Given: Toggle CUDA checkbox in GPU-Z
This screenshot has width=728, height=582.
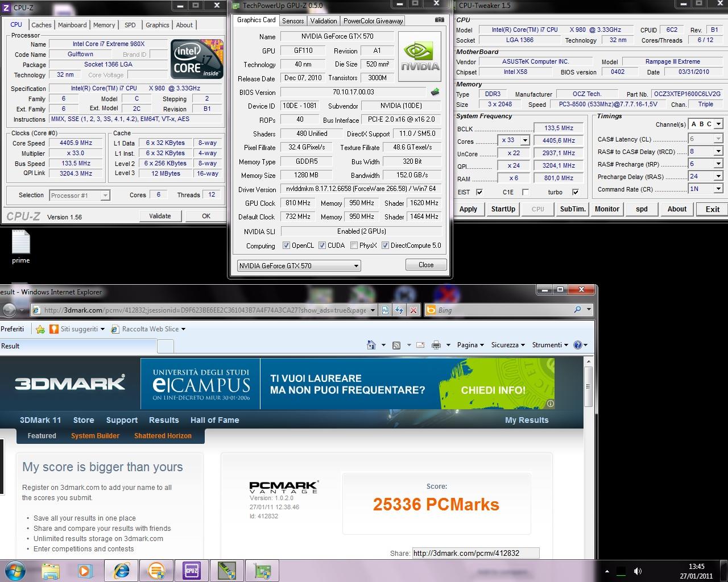Looking at the screenshot, I should point(322,246).
